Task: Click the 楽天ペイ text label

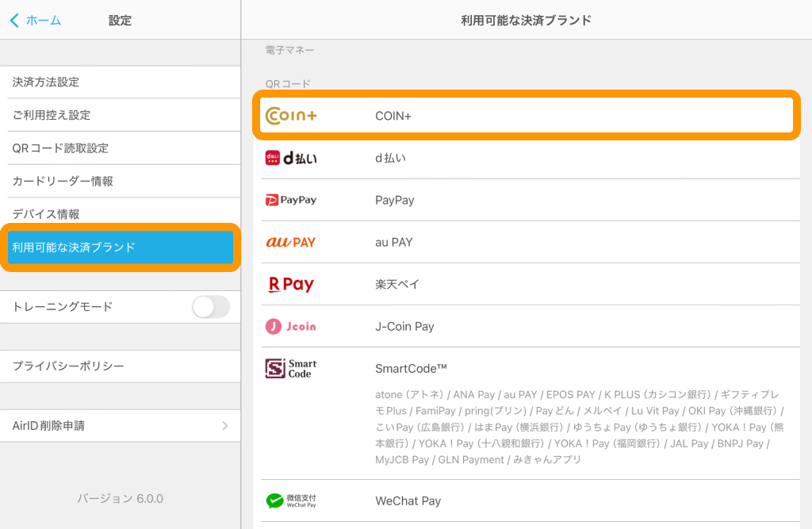Action: tap(397, 284)
